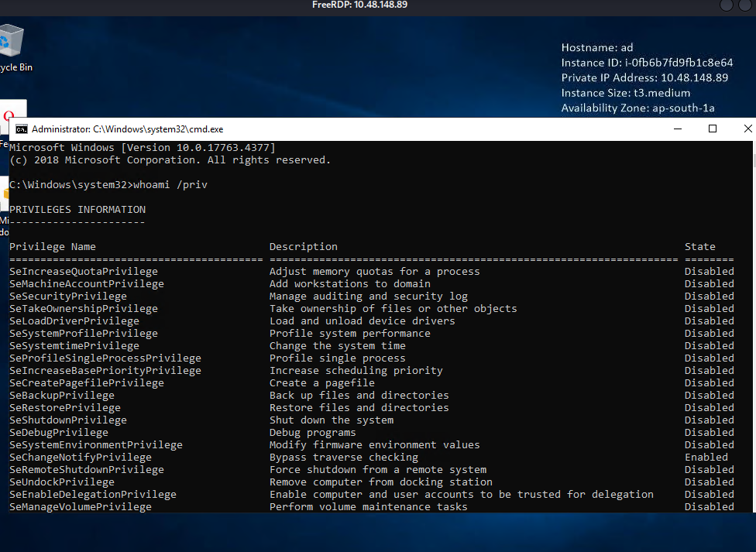Click 'Debug programs' description text
Viewport: 756px width, 552px height.
tap(312, 433)
